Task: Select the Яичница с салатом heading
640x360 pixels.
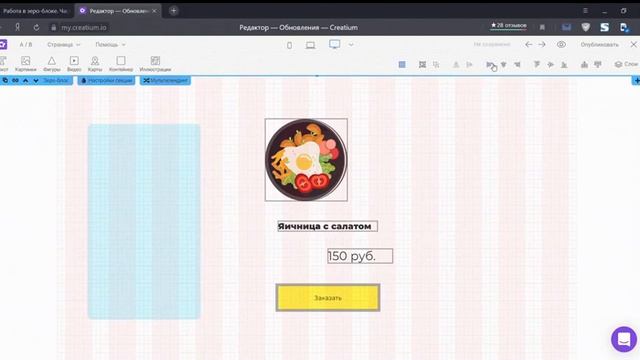Action: click(x=327, y=226)
